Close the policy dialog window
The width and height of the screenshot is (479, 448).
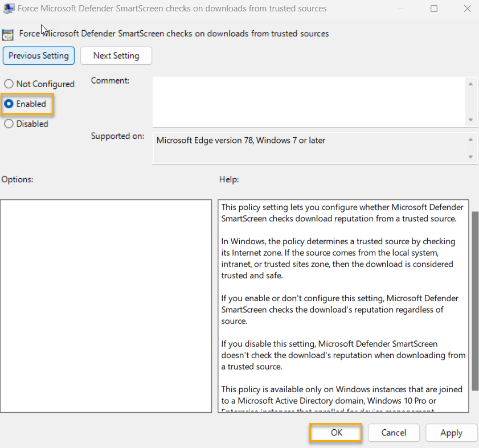468,9
